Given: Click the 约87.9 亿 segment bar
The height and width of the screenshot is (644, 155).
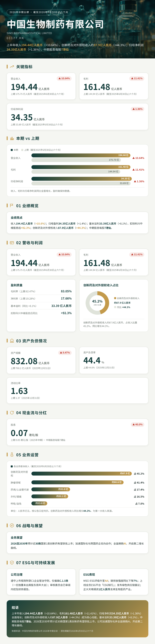Looking at the screenshot, I should [81, 473].
